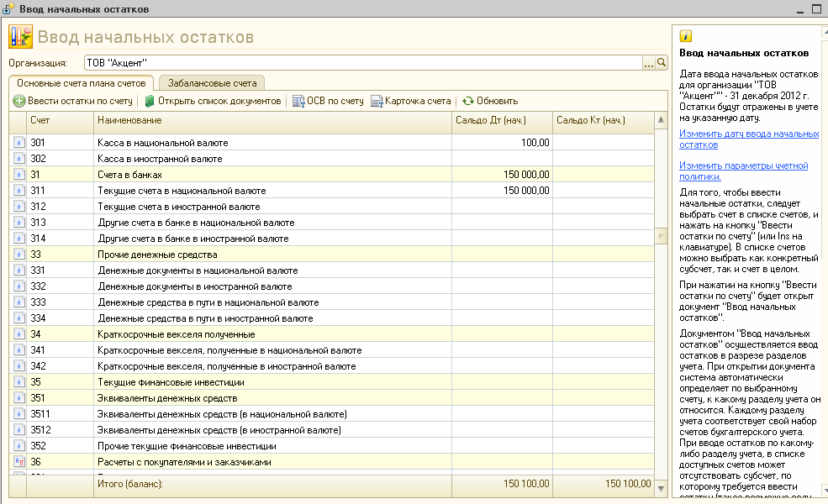Click the red-marked icon in row 36

[x=19, y=462]
